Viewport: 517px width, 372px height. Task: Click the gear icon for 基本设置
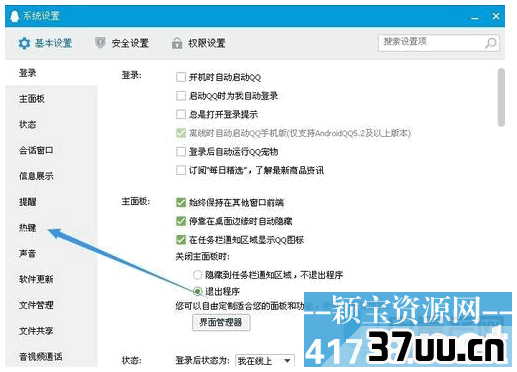pyautogui.click(x=24, y=43)
